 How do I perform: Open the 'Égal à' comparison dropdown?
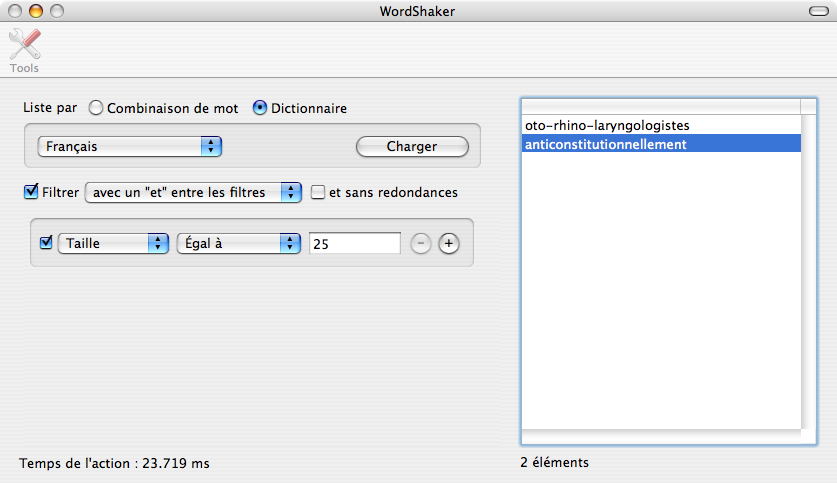(x=238, y=243)
